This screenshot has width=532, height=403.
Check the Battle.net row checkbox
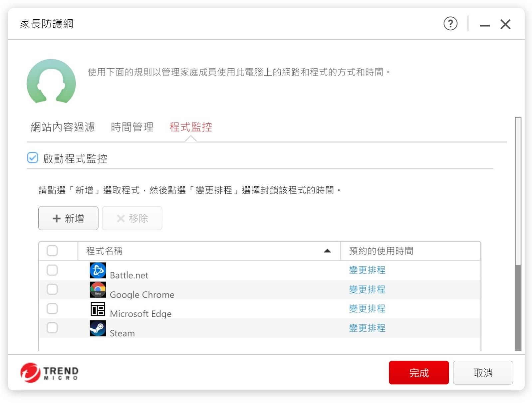click(x=52, y=270)
